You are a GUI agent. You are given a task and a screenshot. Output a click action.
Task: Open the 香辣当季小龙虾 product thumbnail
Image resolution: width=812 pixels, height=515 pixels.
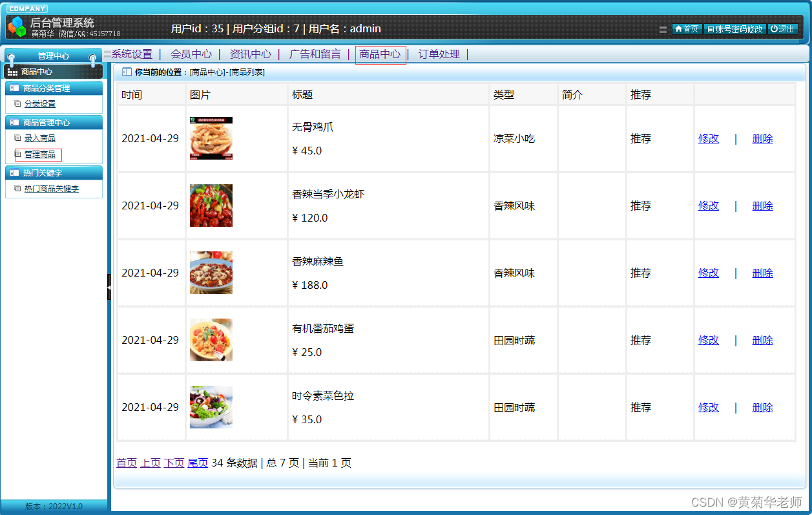(211, 205)
